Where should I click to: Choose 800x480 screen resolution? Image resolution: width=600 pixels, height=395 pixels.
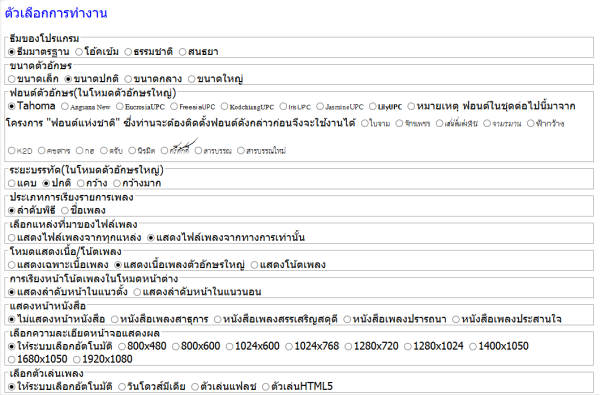[x=122, y=347]
